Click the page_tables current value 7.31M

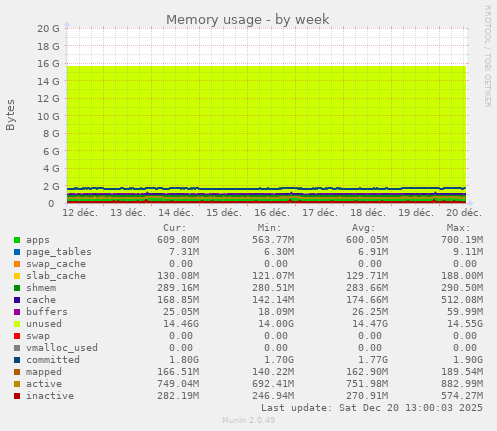[184, 252]
